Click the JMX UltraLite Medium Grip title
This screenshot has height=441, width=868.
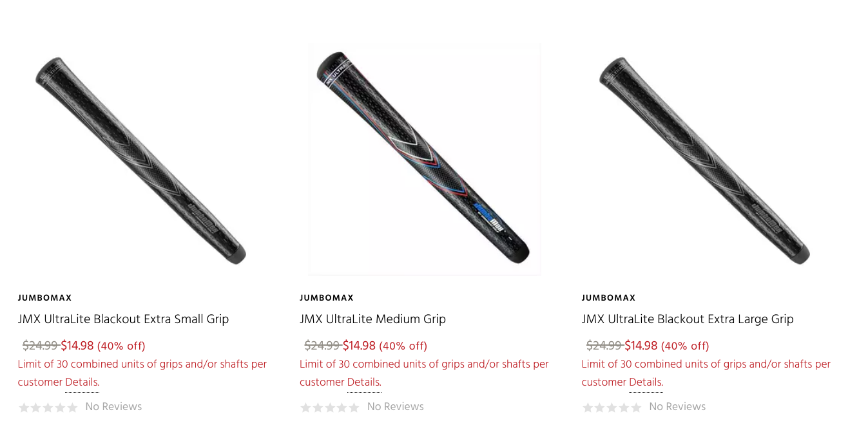click(372, 319)
